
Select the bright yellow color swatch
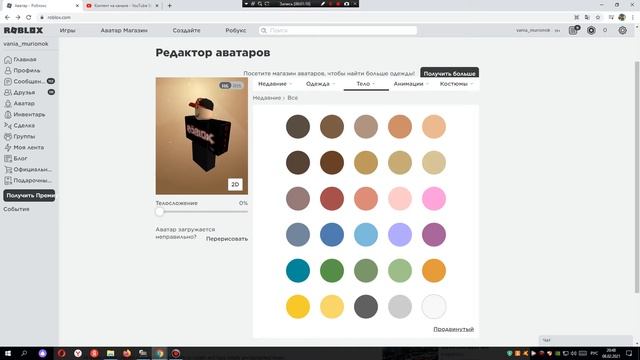point(298,307)
